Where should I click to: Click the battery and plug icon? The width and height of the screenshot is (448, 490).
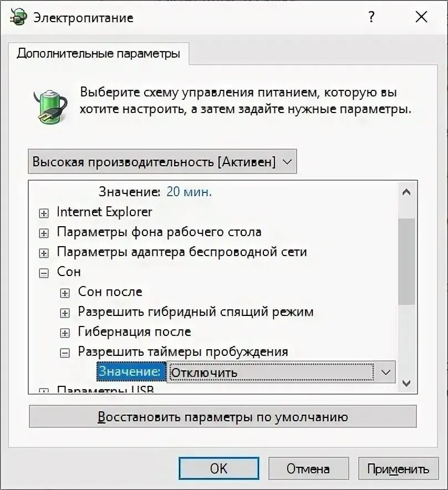(50, 107)
